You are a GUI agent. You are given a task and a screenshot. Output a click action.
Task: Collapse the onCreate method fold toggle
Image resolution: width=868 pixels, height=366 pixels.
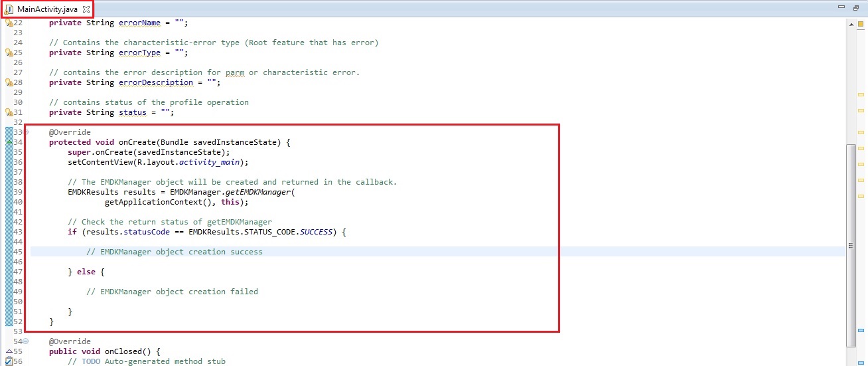pos(26,132)
